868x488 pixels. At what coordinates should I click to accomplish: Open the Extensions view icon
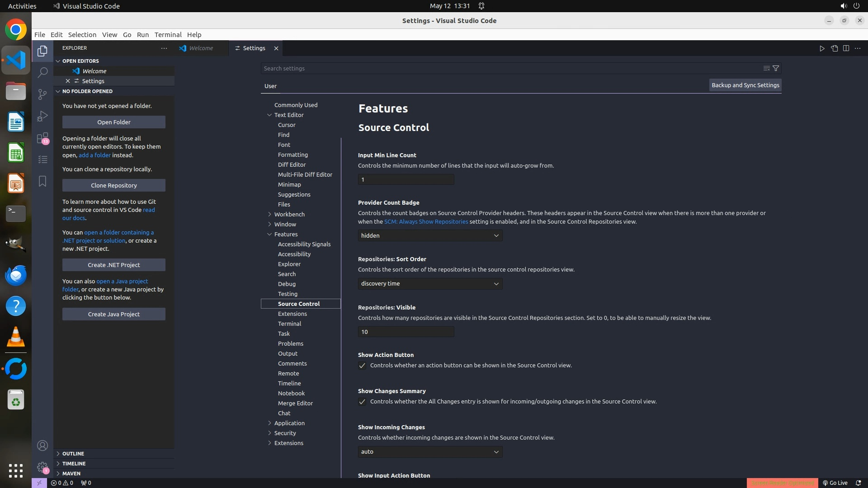click(x=42, y=138)
